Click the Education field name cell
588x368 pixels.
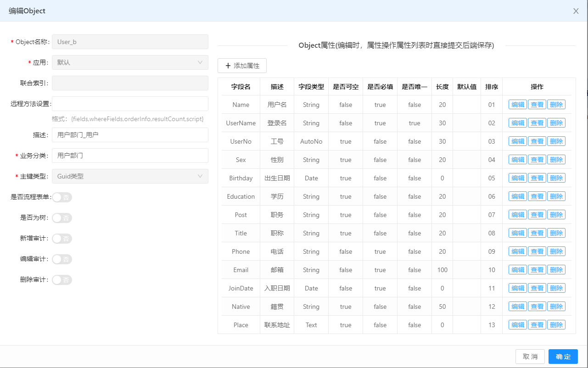[x=241, y=196]
